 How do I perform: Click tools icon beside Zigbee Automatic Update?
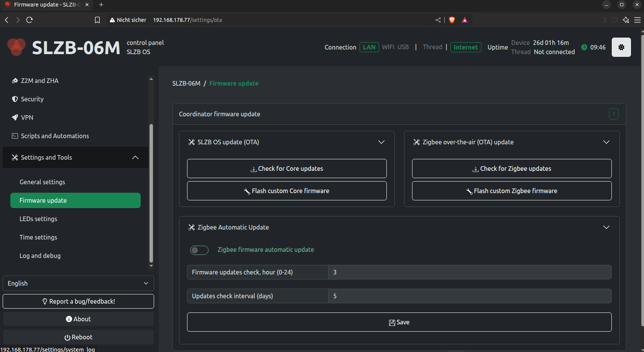pos(192,227)
